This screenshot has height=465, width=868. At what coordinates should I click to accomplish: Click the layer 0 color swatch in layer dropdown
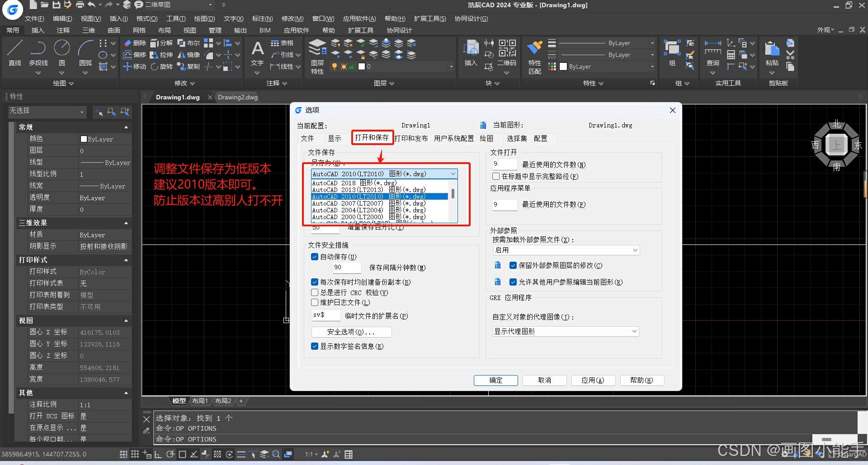[362, 66]
